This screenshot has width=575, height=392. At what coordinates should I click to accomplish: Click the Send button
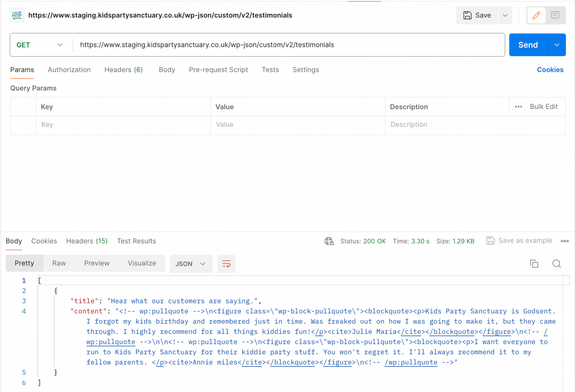[528, 45]
